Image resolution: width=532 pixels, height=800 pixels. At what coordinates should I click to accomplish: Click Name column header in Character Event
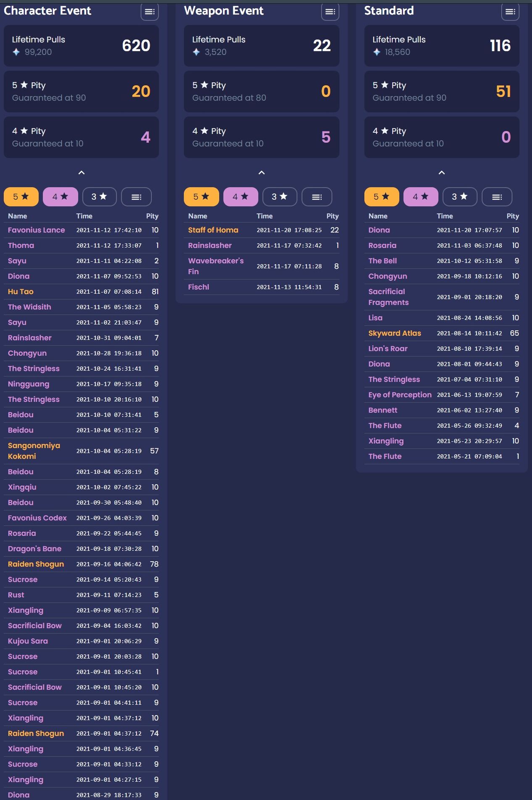point(17,216)
